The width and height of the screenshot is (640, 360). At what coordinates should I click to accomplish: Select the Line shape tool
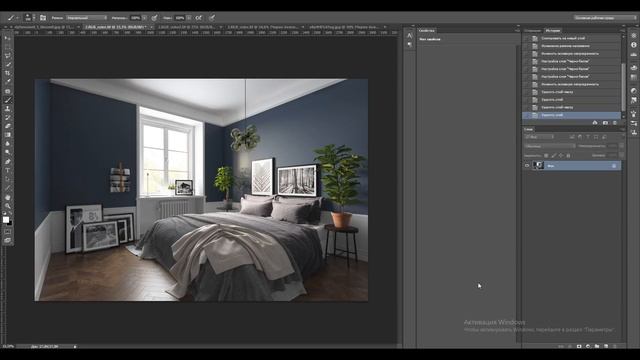7,188
